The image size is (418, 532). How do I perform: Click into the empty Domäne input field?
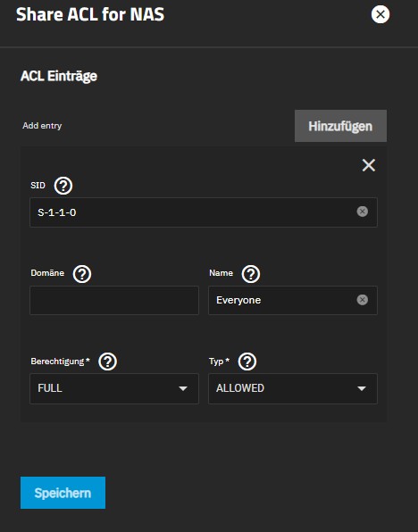[x=114, y=300]
